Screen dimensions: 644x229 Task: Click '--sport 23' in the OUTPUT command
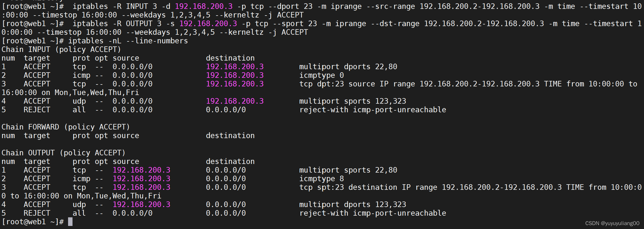(295, 24)
